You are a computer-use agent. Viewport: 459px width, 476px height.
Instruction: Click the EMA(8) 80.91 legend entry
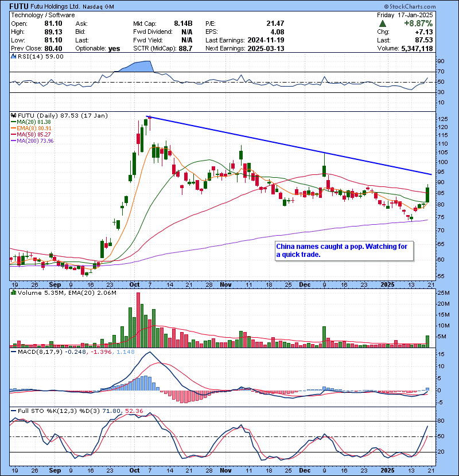(31, 128)
